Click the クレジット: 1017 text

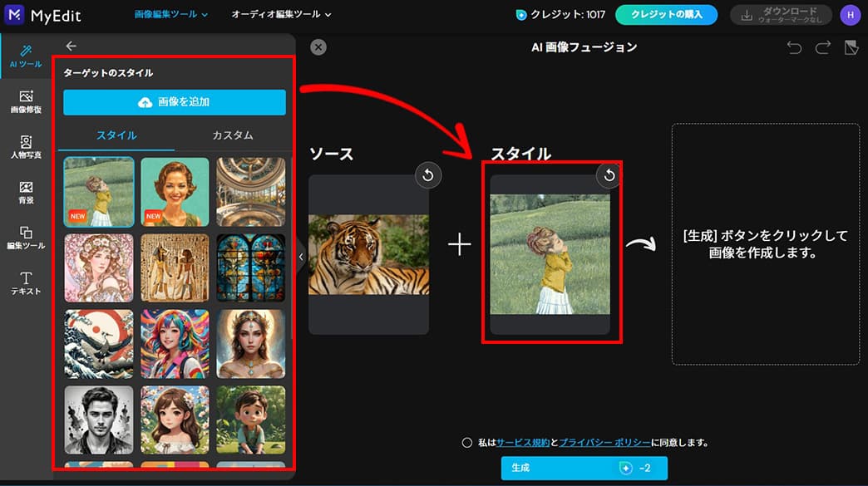[568, 15]
